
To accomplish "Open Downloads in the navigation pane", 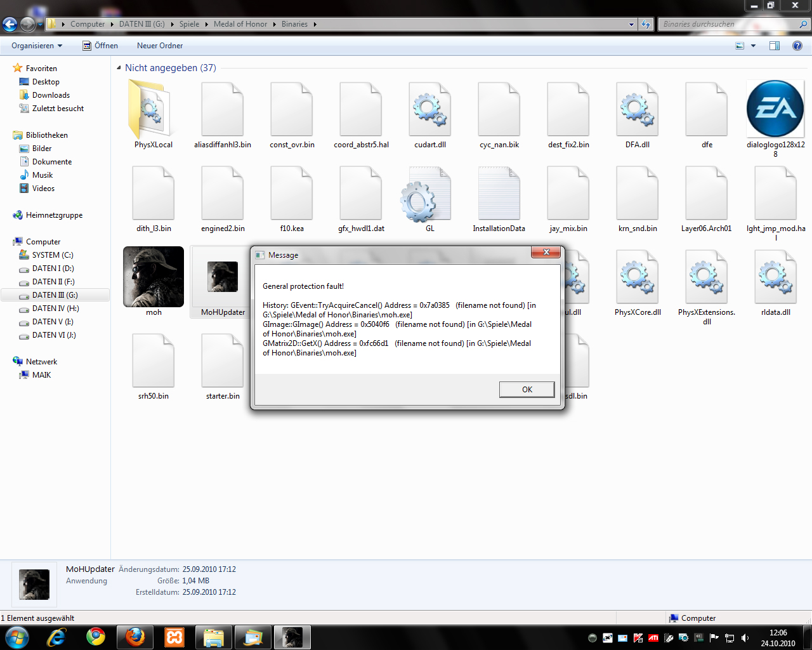I will coord(51,95).
